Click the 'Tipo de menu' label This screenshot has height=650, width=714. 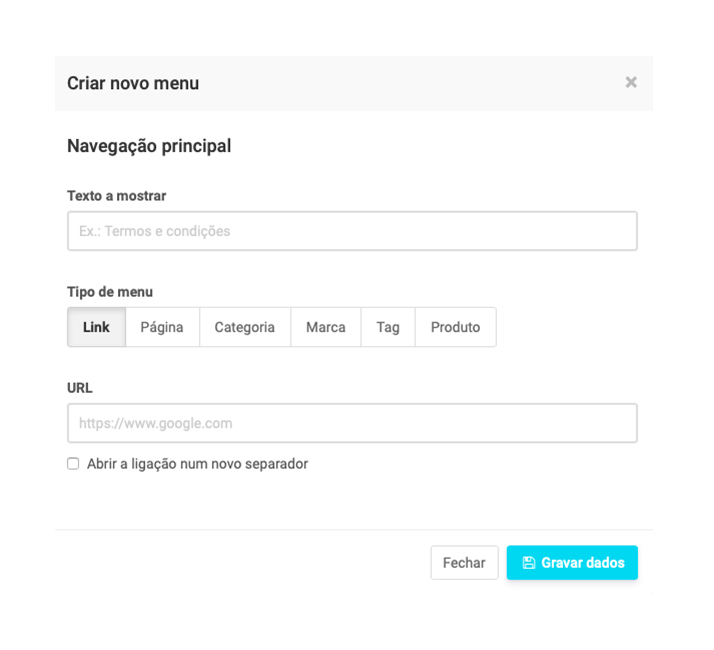point(110,292)
